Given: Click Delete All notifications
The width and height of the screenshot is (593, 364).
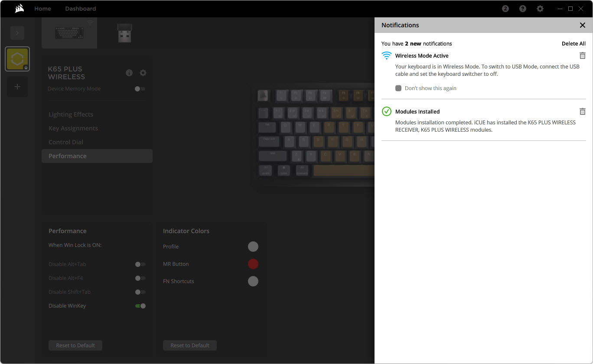Looking at the screenshot, I should pos(573,44).
